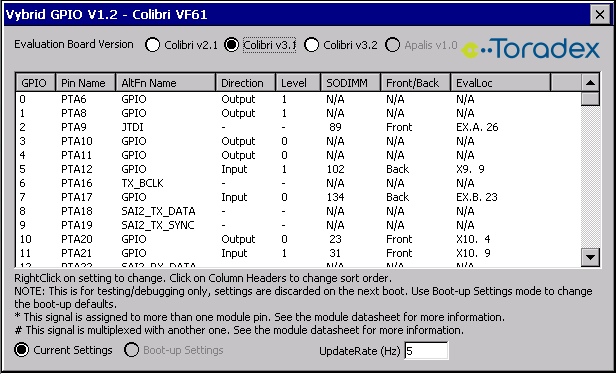Click EX.A. 26 EvalLoc value

click(477, 127)
